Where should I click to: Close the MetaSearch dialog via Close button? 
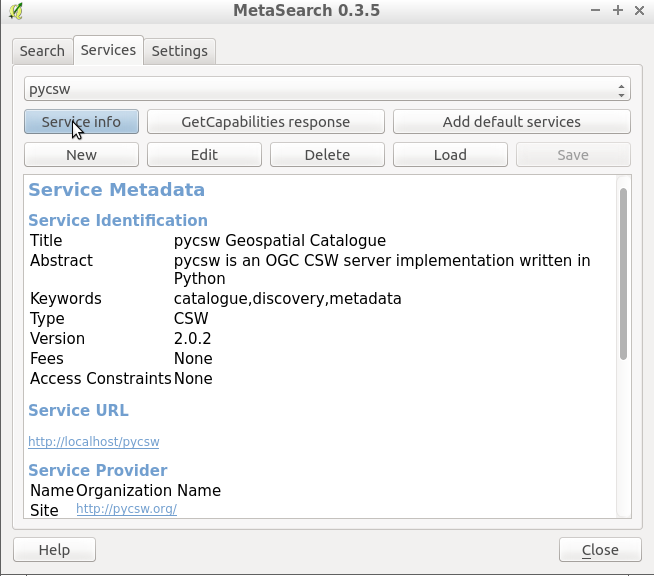(x=600, y=550)
